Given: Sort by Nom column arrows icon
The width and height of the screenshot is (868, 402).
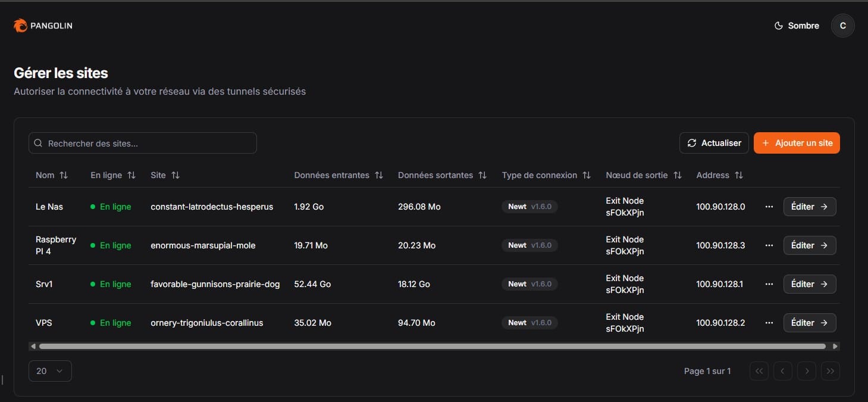Looking at the screenshot, I should [x=64, y=175].
